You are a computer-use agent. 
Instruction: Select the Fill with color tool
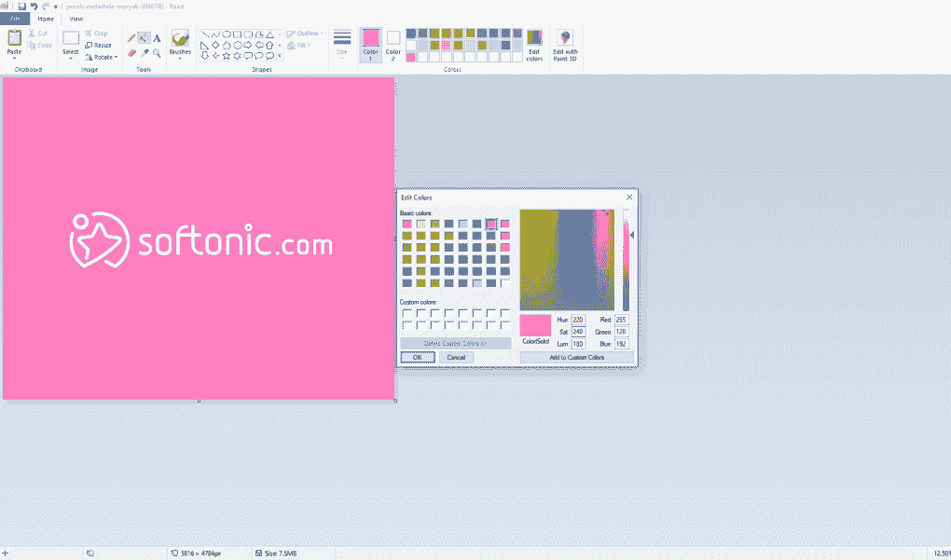[x=145, y=38]
